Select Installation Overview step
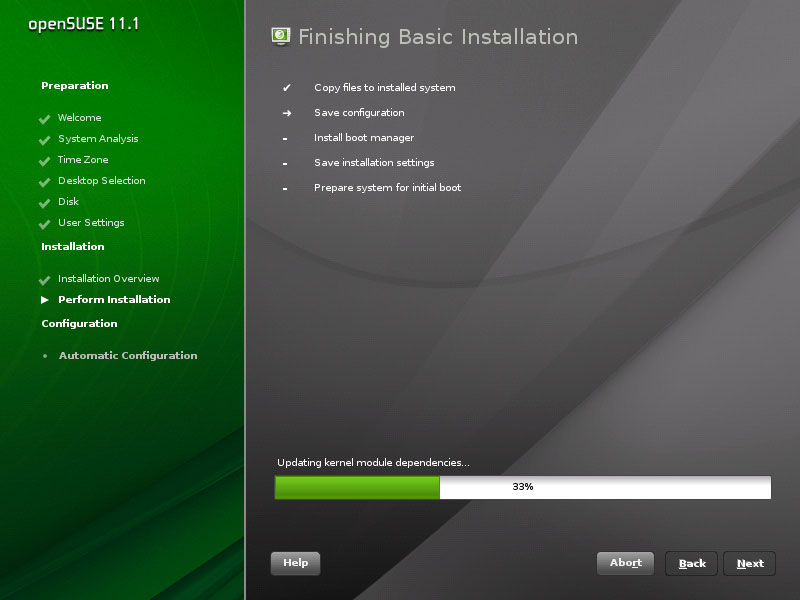The image size is (800, 600). [108, 279]
